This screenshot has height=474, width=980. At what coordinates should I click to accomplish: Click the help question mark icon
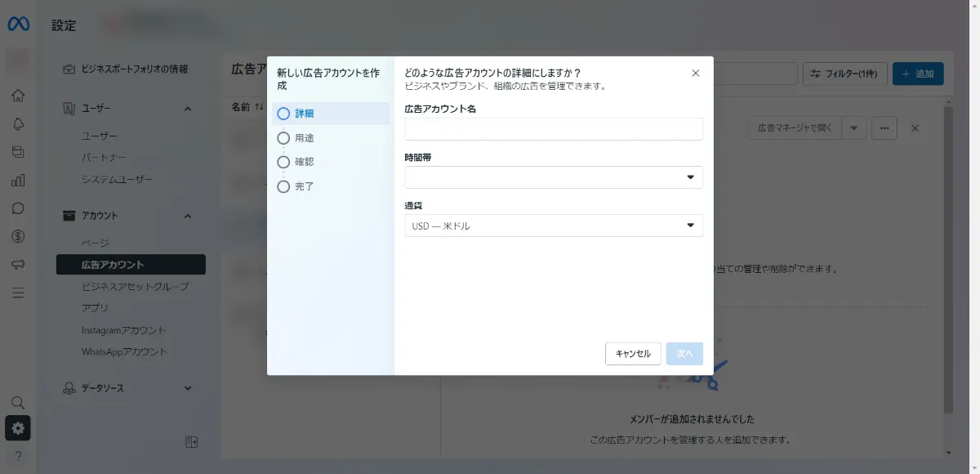[x=18, y=456]
